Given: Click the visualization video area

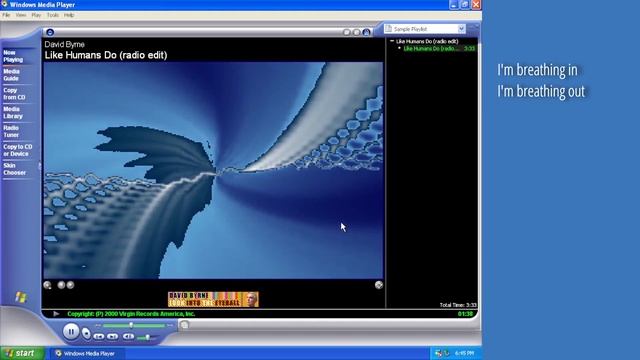Looking at the screenshot, I should tap(213, 171).
